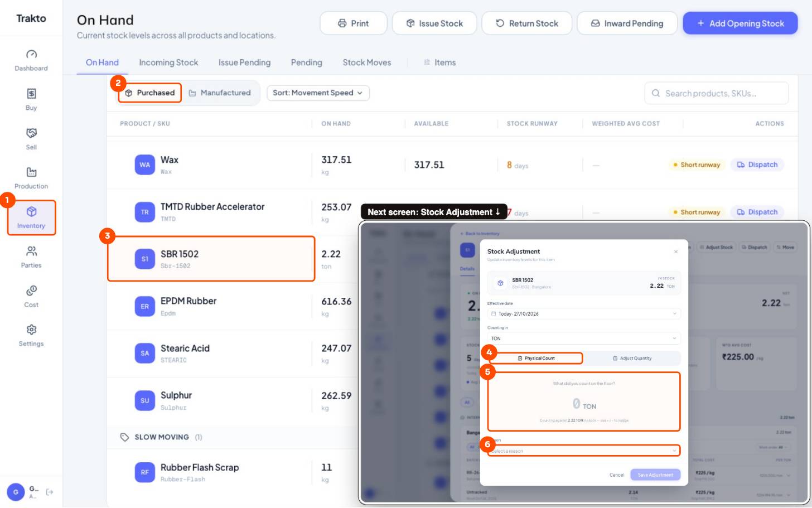Viewport: 812px width, 508px height.
Task: Click the ER avatar for EPDM Rubber
Action: (145, 307)
